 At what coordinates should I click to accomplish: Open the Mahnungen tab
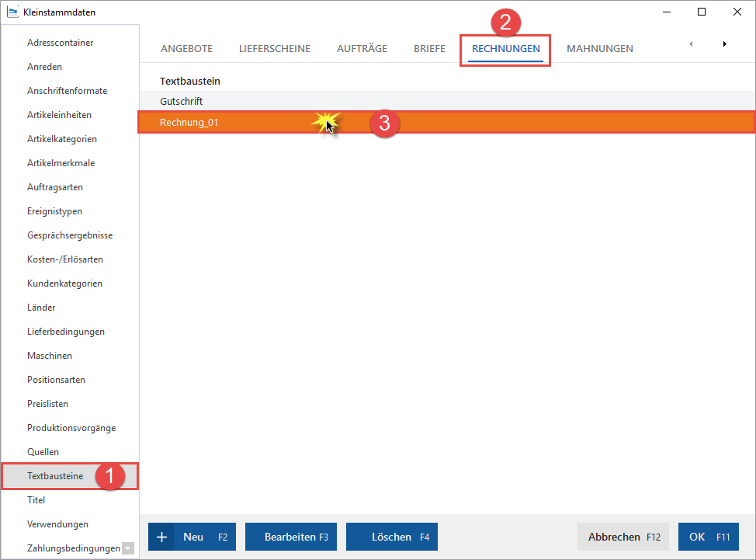599,48
